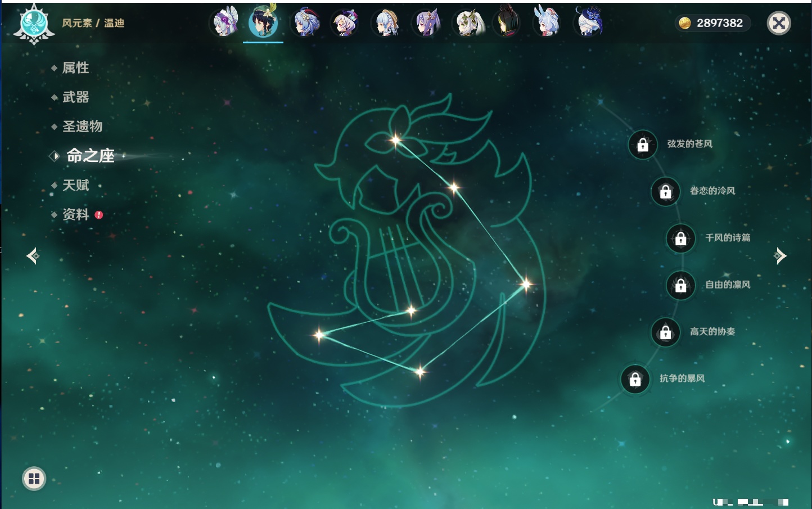Go to previous character with left arrow

pyautogui.click(x=33, y=256)
